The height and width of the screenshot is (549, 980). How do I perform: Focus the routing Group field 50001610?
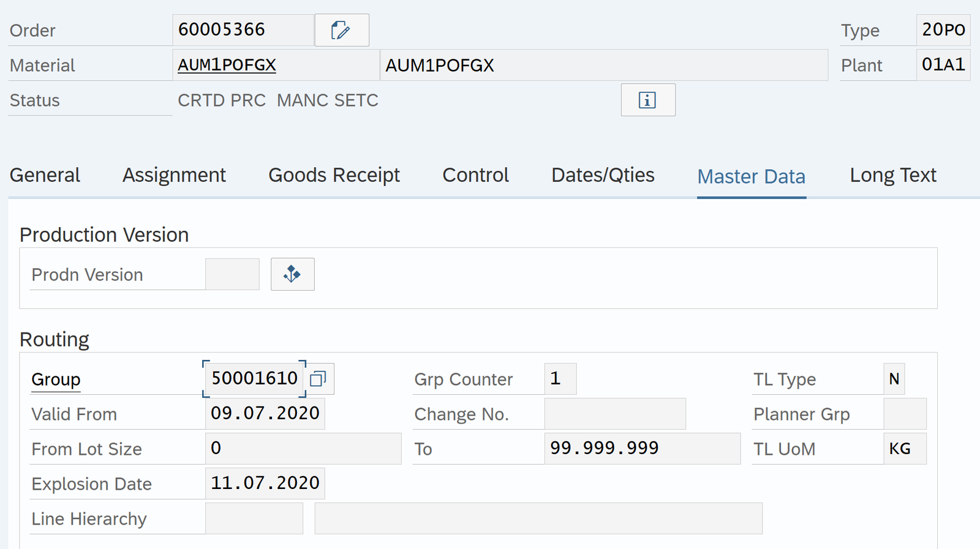(254, 379)
